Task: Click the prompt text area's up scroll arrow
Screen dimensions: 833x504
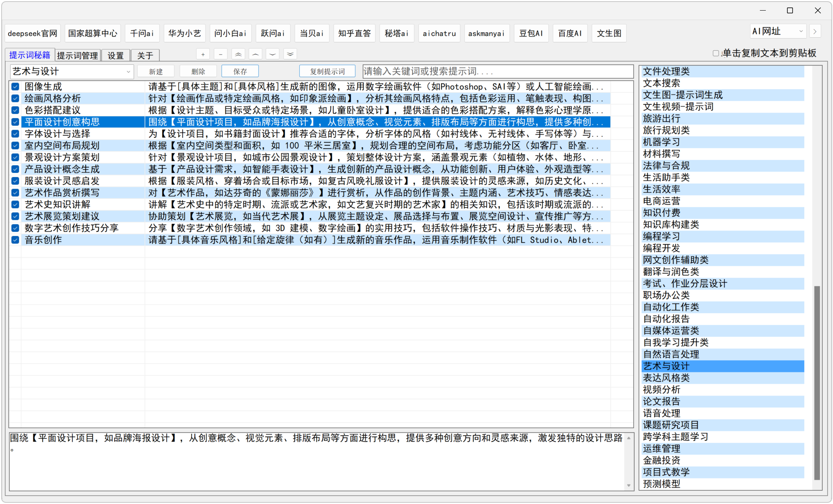Action: coord(629,438)
